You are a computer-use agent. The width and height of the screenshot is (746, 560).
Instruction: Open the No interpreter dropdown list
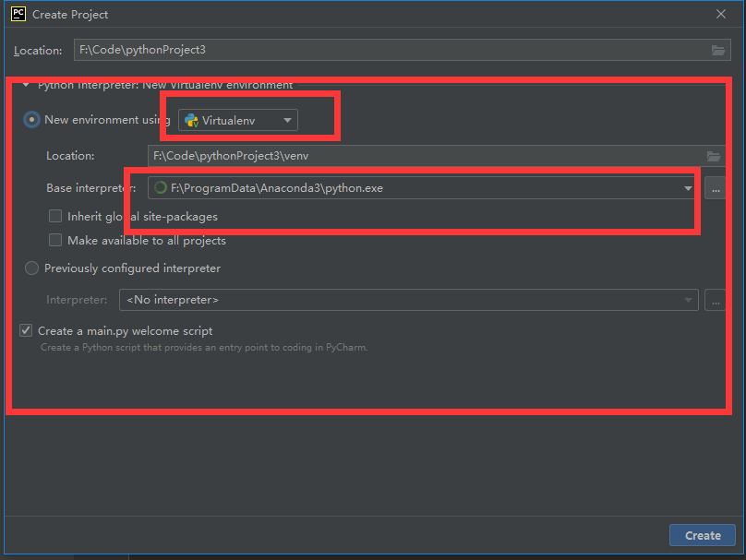[409, 300]
